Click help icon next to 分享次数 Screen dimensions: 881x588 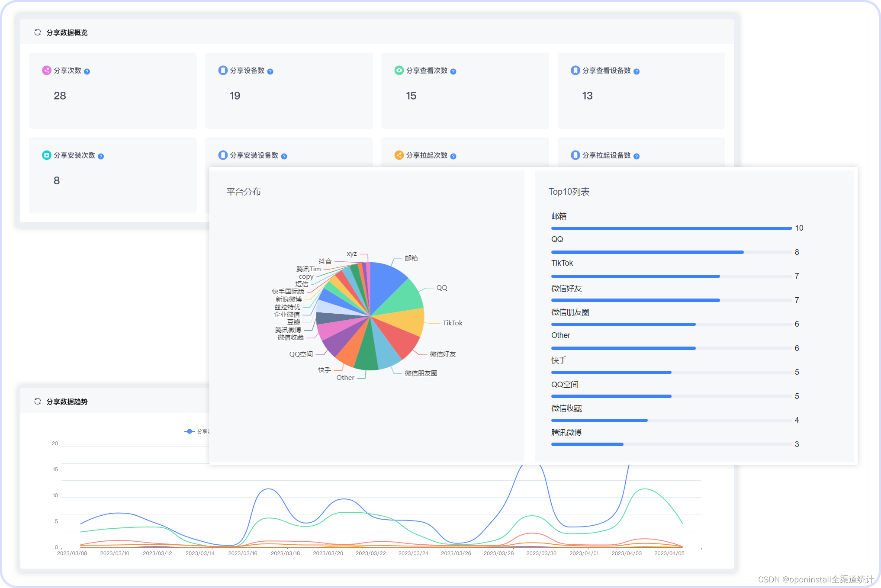pyautogui.click(x=87, y=71)
